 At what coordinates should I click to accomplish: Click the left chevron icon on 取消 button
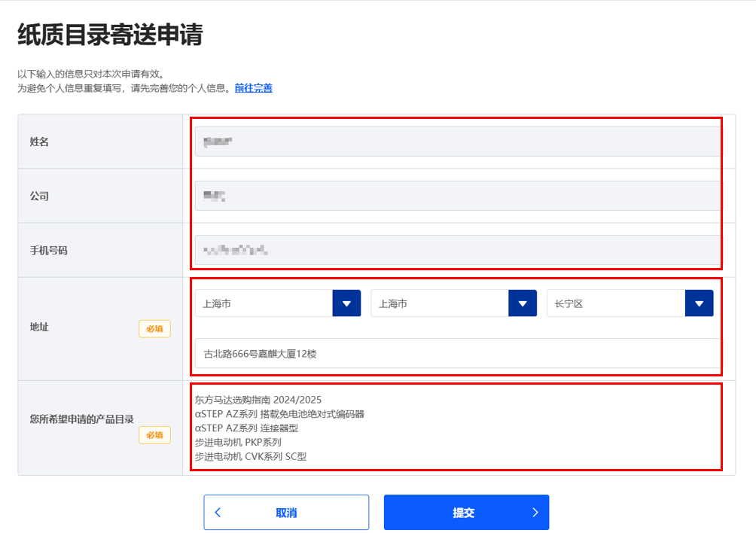point(218,512)
